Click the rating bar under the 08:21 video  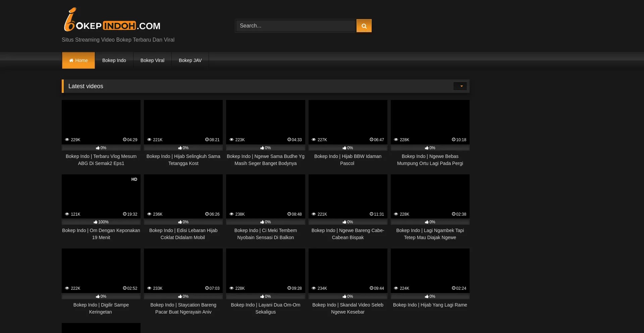coord(183,148)
